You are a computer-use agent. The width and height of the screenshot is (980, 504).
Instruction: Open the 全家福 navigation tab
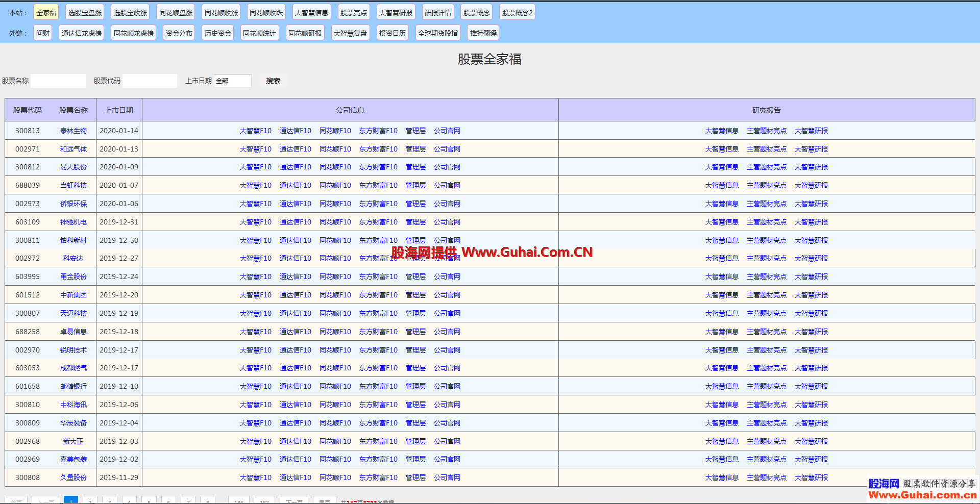coord(46,13)
